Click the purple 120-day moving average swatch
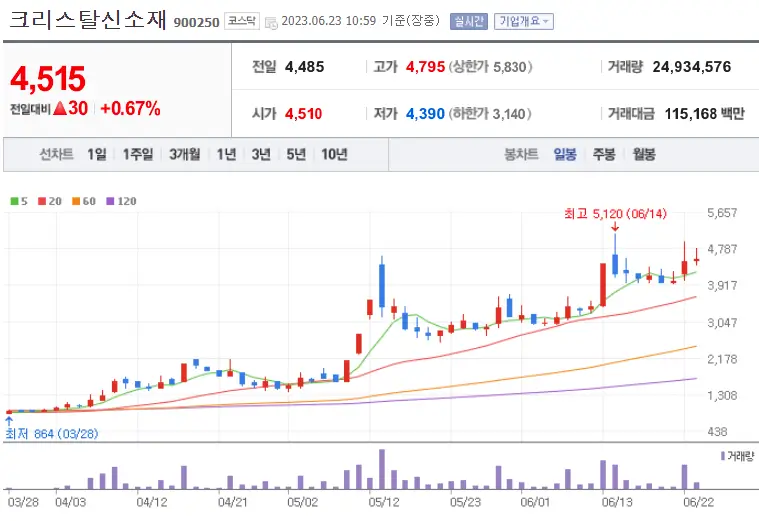 (110, 201)
